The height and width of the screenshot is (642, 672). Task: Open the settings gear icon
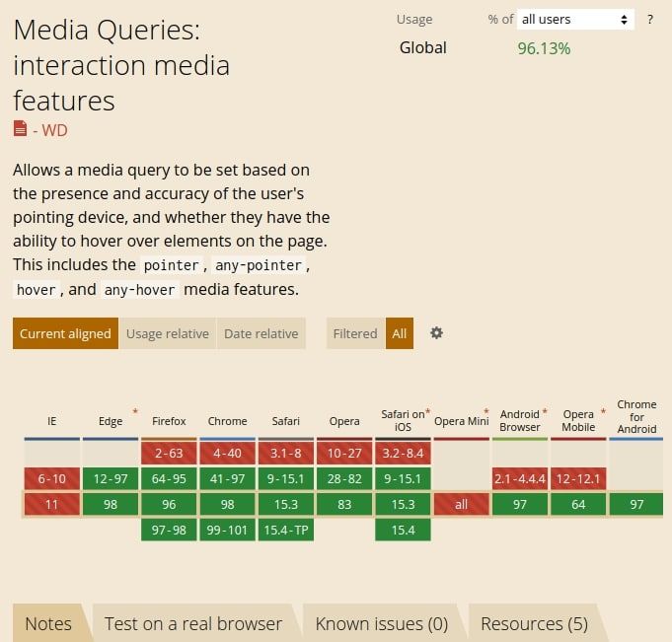click(436, 332)
